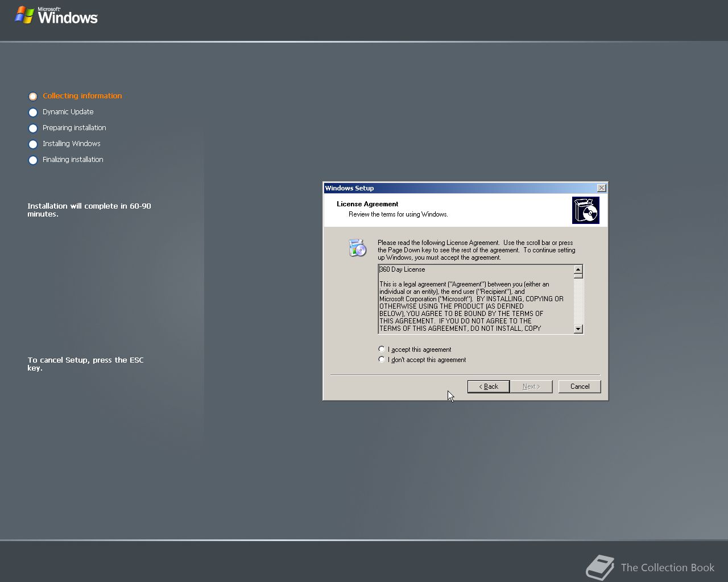Click the "License Agreement" heading
Viewport: 728px width, 582px height.
[x=367, y=204]
